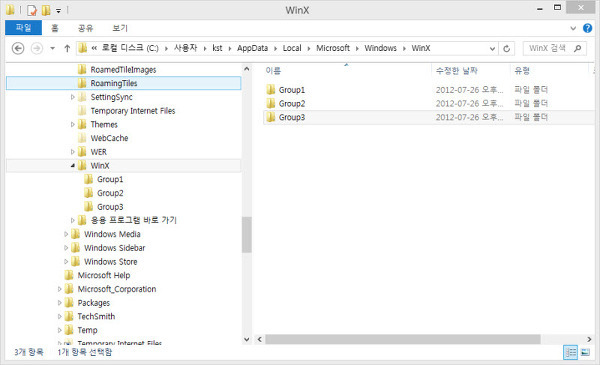Select Temporary Internet Files under Windows
This screenshot has width=600, height=365.
pyautogui.click(x=133, y=111)
